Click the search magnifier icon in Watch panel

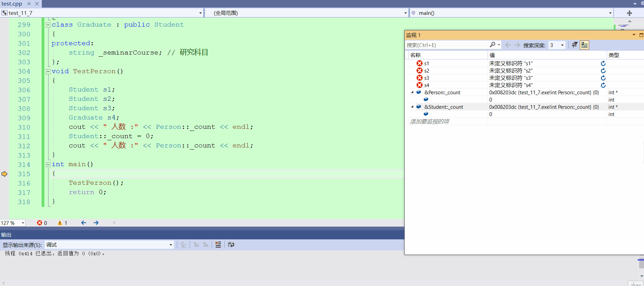point(492,45)
